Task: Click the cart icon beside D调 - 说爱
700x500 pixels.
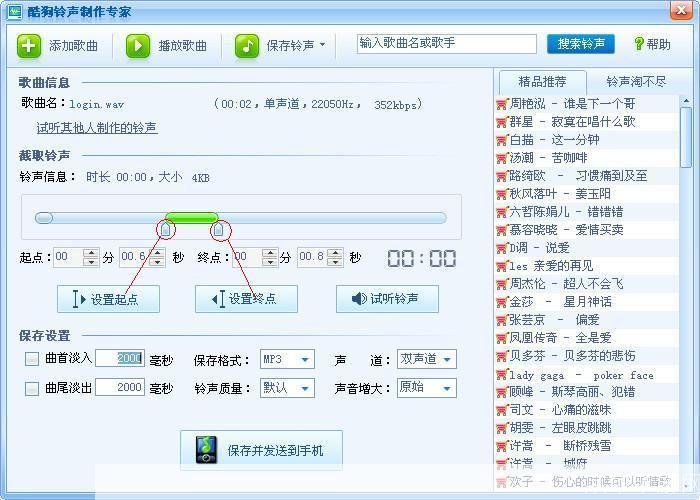Action: pyautogui.click(x=502, y=248)
